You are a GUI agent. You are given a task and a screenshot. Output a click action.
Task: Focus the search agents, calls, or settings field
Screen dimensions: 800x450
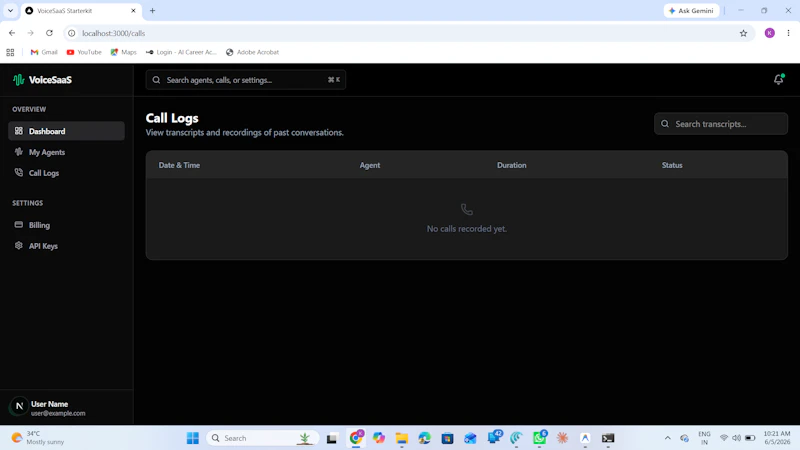click(246, 80)
